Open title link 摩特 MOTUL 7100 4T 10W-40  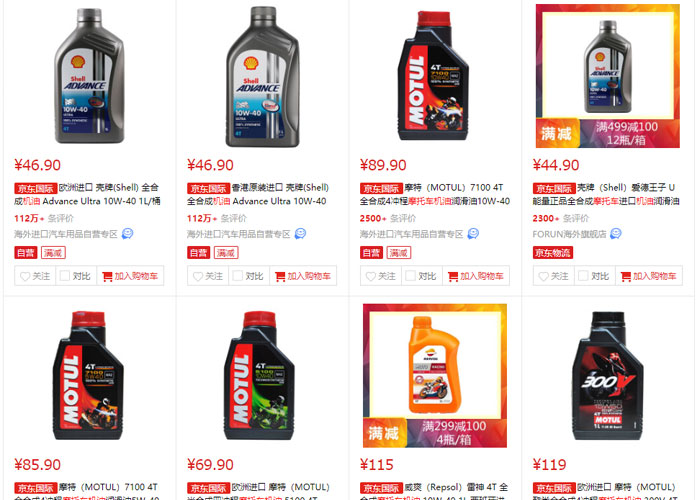click(435, 194)
